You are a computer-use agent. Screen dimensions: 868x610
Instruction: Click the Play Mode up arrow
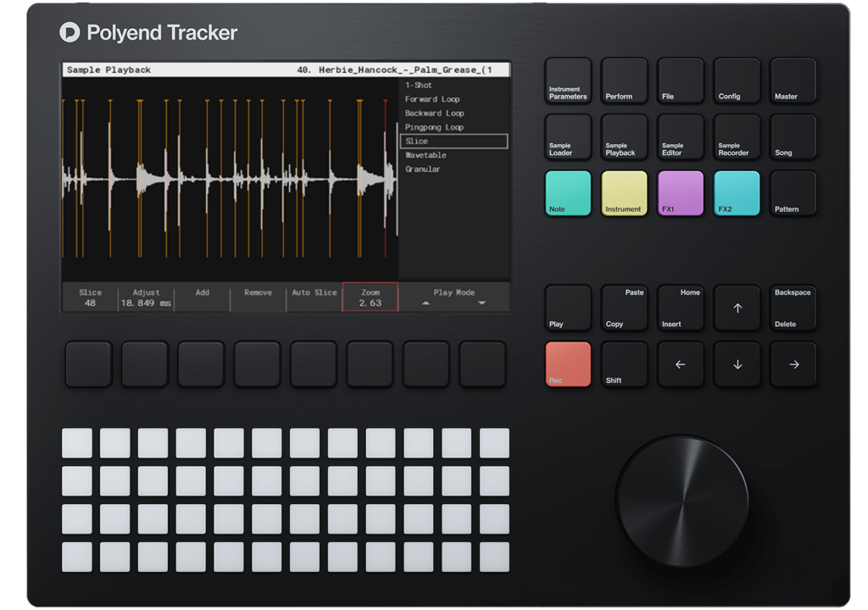pos(426,302)
